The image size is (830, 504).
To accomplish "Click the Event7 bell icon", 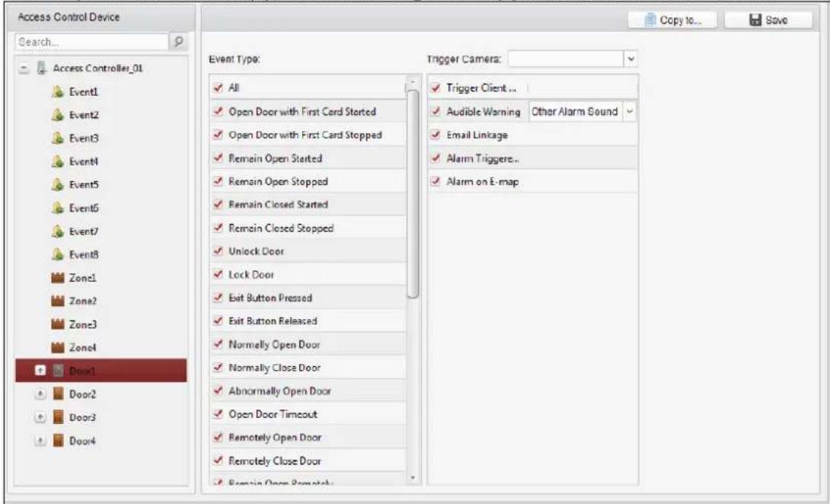I will click(58, 231).
